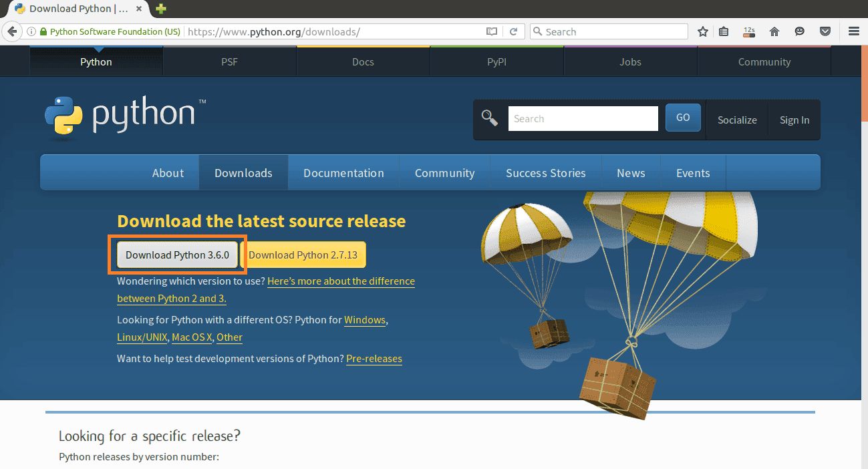Select the Python top-level tab
Image resolution: width=868 pixels, height=469 pixels.
[x=96, y=61]
